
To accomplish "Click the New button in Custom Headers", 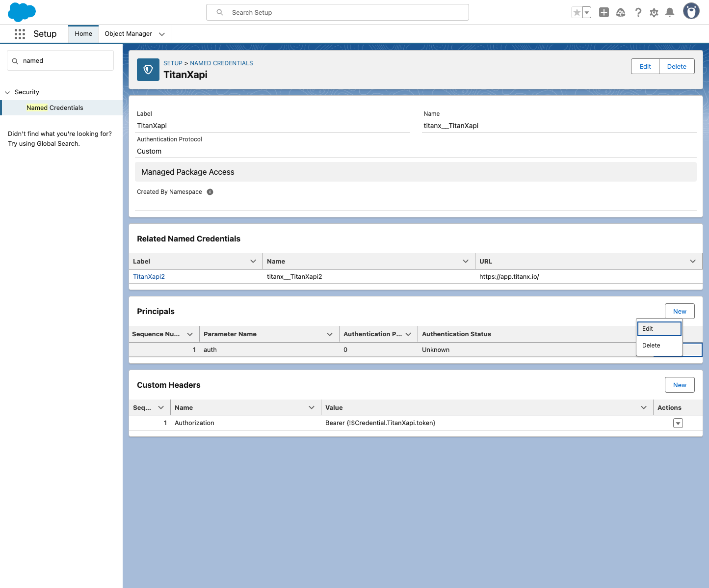I will (680, 385).
